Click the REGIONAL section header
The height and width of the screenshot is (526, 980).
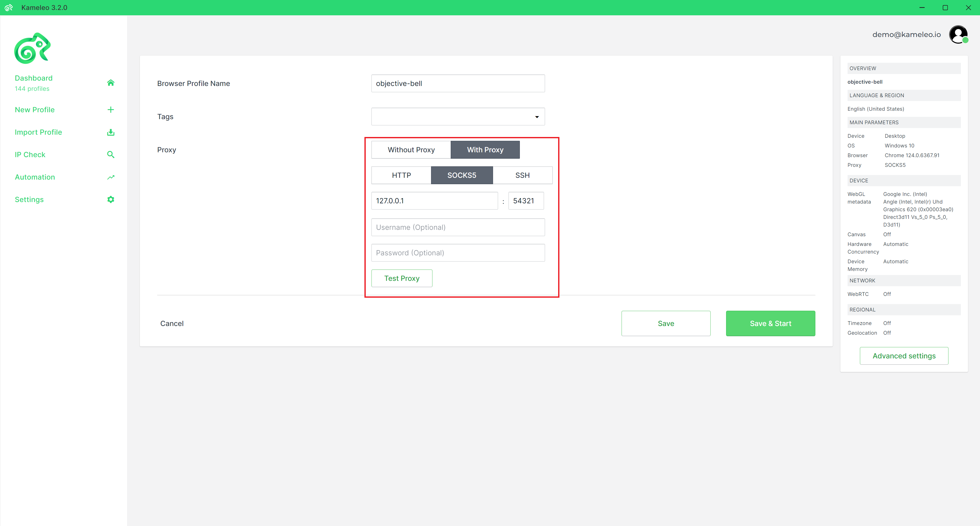[904, 310]
